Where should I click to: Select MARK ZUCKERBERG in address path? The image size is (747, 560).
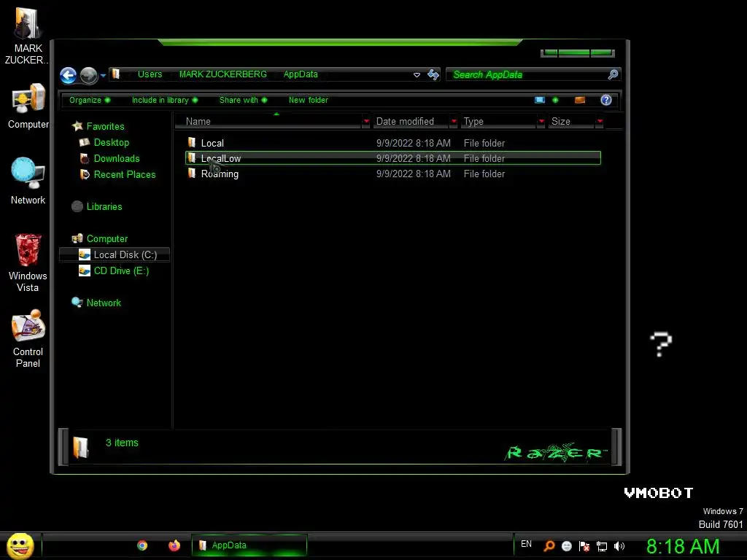tap(223, 74)
